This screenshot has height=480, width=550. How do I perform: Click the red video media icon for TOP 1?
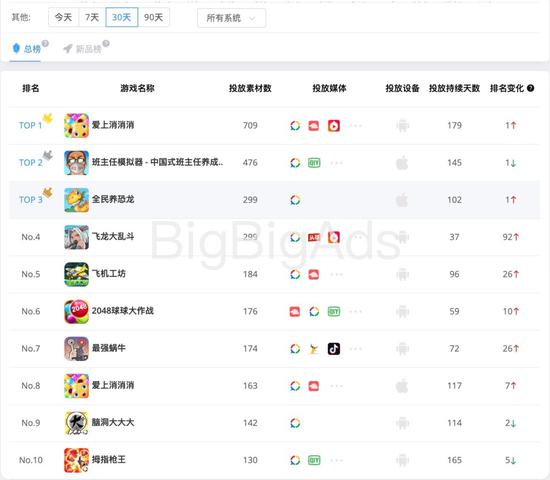pyautogui.click(x=334, y=125)
